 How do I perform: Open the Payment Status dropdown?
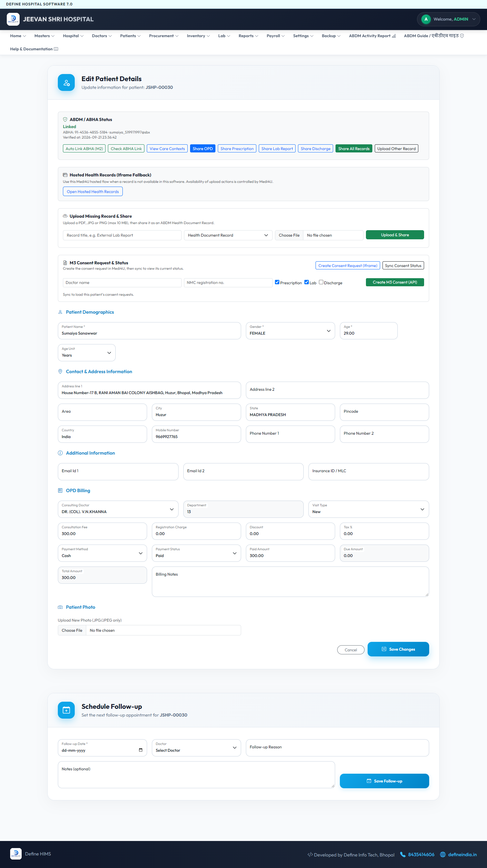tap(196, 553)
